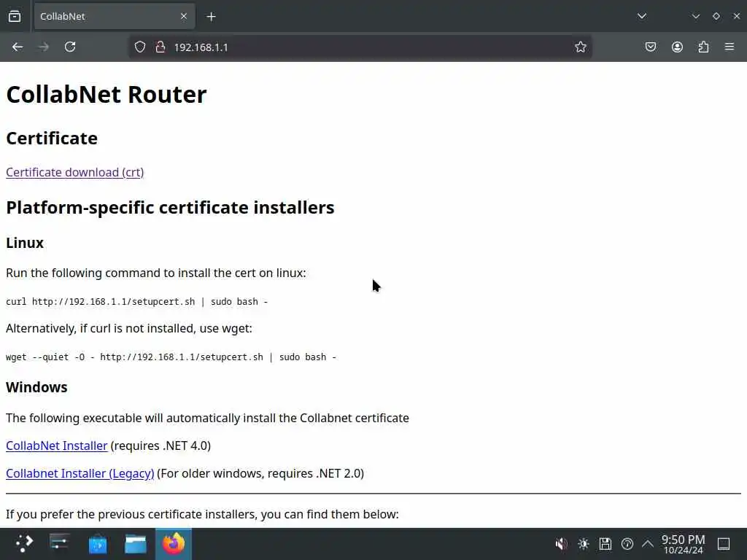Go back to the previous page

(18, 47)
